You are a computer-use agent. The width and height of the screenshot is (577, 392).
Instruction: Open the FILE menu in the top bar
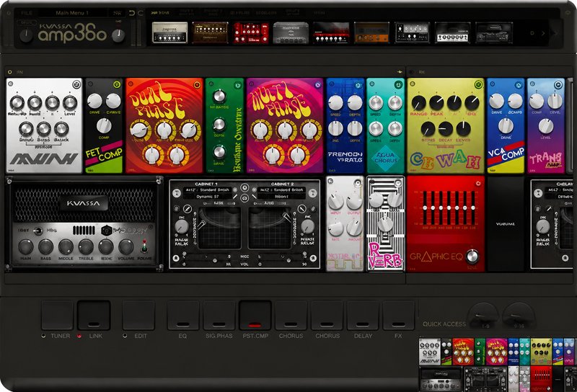click(27, 13)
